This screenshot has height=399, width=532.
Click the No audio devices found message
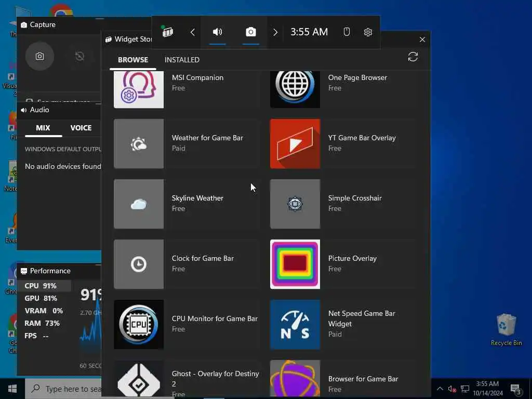click(x=63, y=166)
